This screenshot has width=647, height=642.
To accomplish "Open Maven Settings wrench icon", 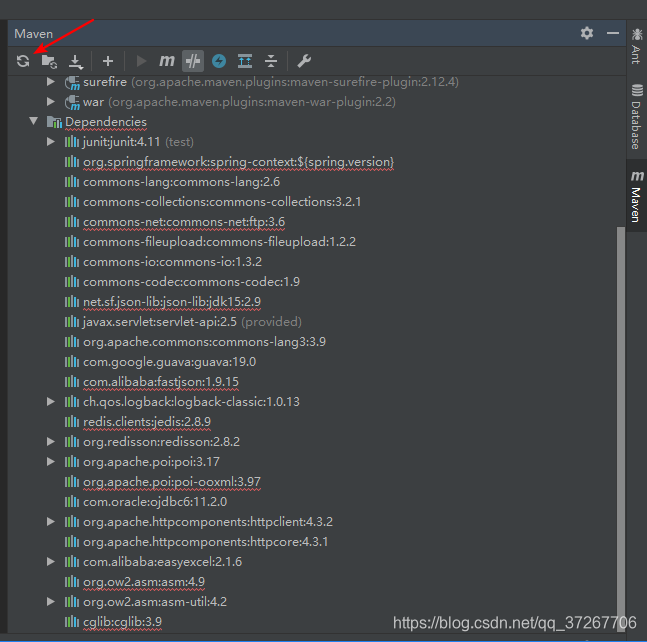I will coord(304,61).
